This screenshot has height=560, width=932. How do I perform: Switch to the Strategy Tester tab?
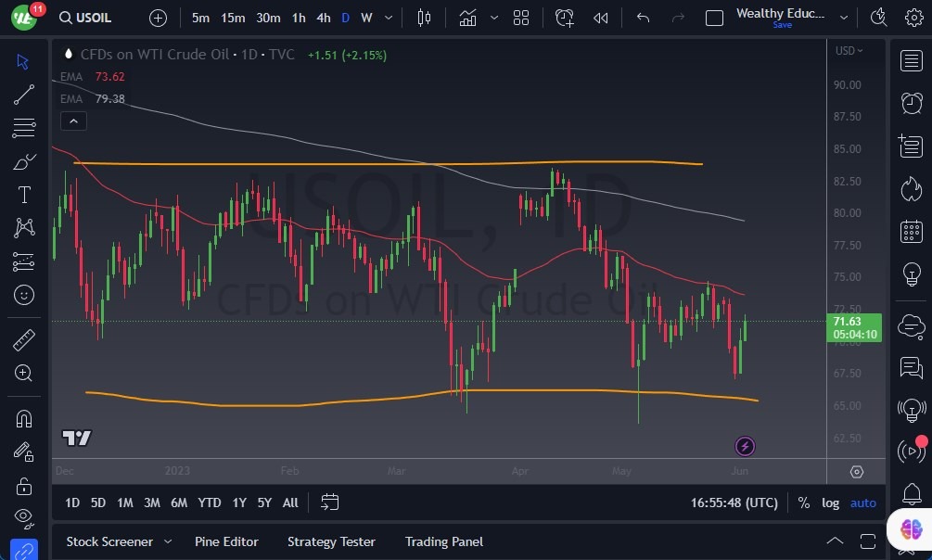pyautogui.click(x=331, y=541)
